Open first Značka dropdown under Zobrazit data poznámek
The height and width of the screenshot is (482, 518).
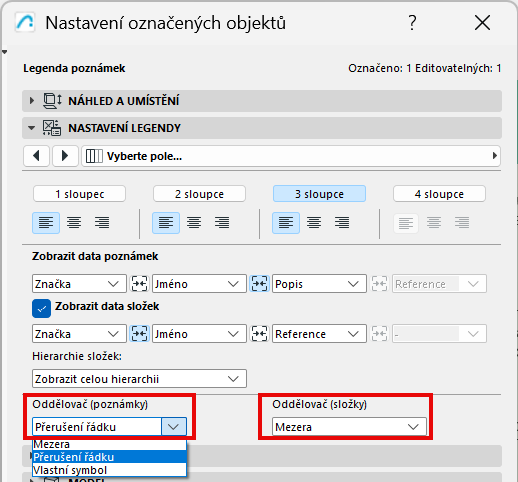pyautogui.click(x=79, y=284)
